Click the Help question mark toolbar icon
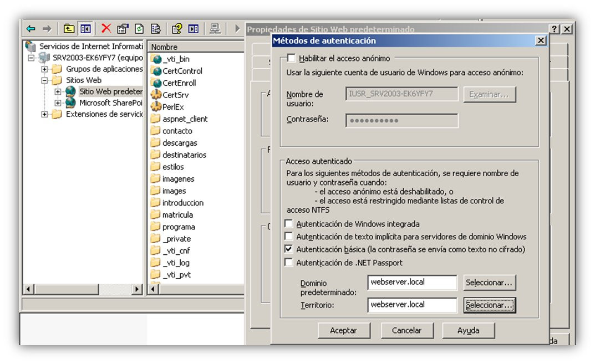The height and width of the screenshot is (364, 595). tap(177, 29)
